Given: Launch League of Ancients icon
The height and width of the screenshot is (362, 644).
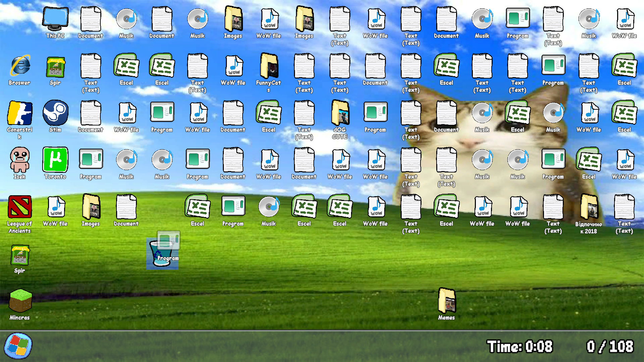Looking at the screenshot, I should point(19,214).
